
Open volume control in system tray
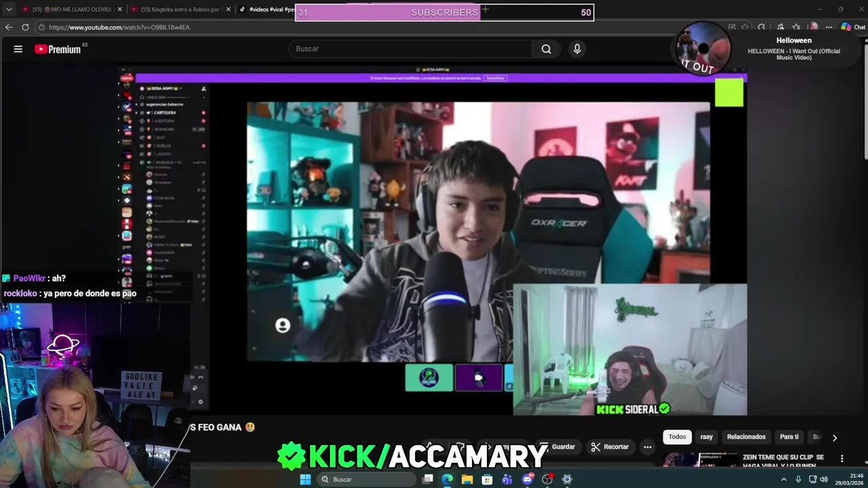824,479
